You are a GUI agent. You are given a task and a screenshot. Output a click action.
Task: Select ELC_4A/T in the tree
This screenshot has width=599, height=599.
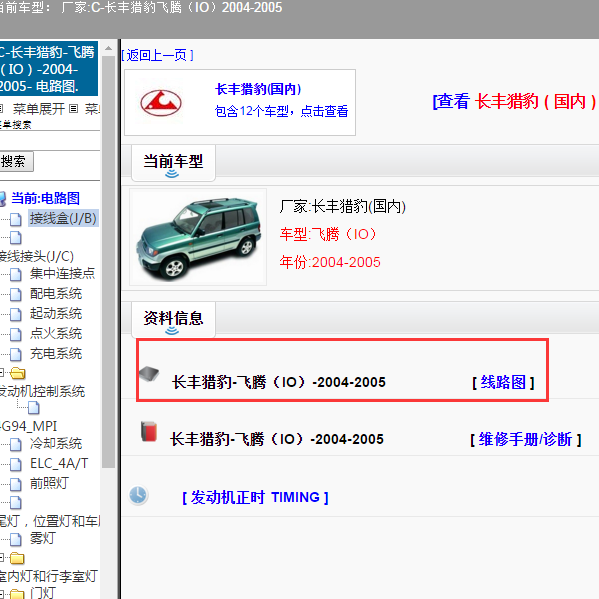click(x=59, y=464)
